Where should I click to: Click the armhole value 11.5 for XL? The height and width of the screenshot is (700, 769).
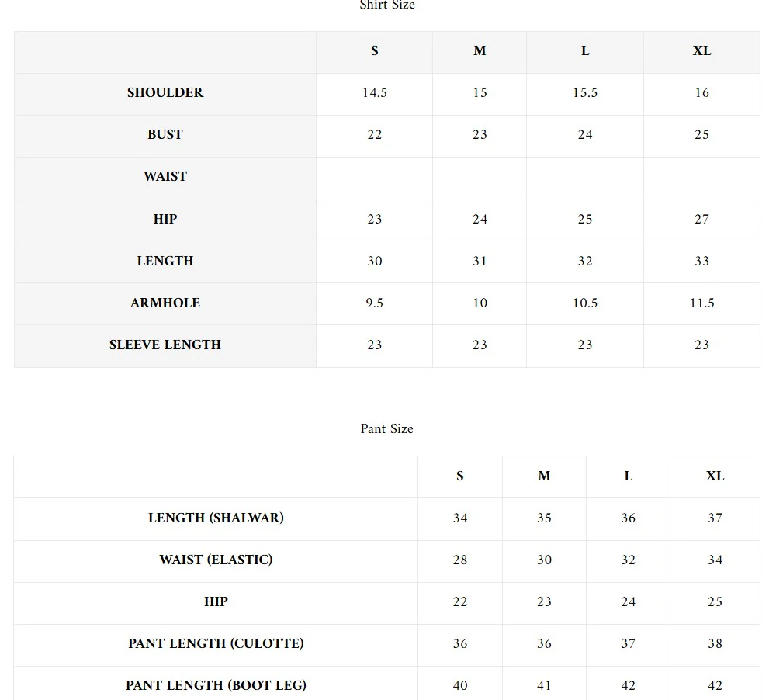[x=701, y=303]
